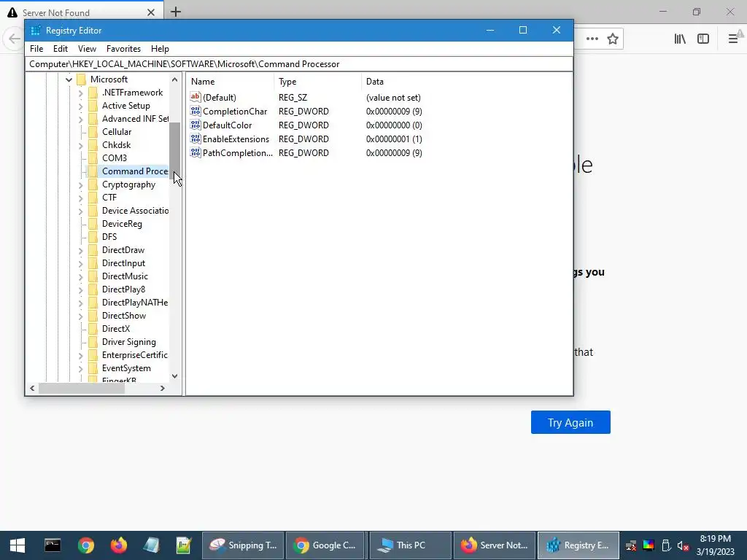Click the tree vertical scrollbar thumb
Image resolution: width=747 pixels, height=560 pixels.
(174, 150)
